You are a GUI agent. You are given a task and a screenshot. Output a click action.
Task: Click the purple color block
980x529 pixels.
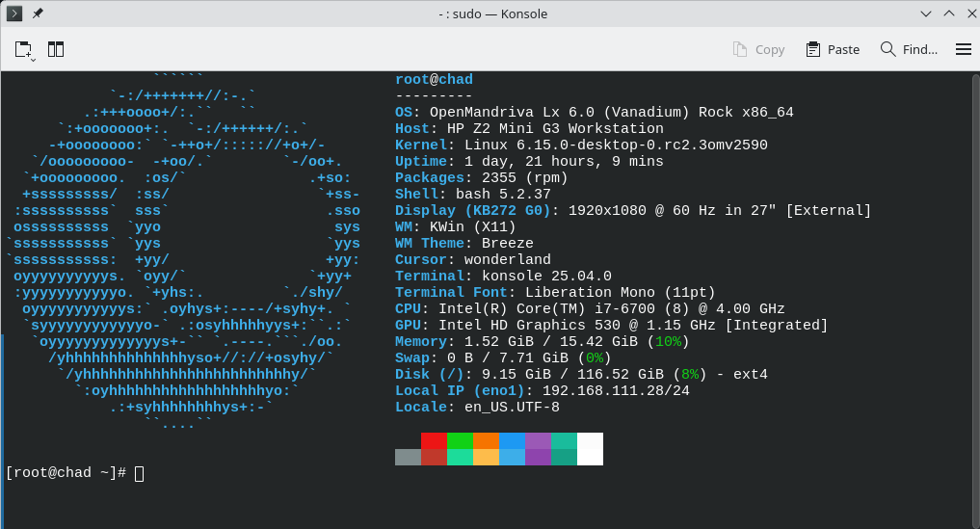[538, 441]
